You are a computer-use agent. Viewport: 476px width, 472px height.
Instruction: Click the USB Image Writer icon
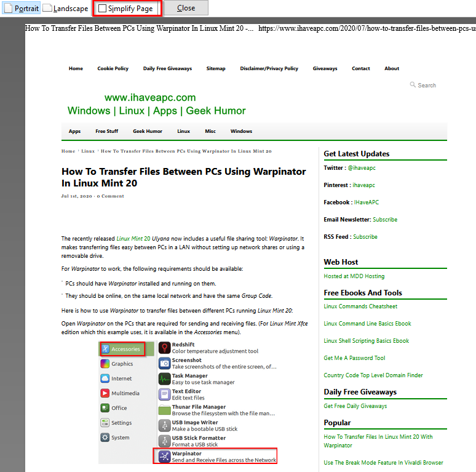[165, 425]
